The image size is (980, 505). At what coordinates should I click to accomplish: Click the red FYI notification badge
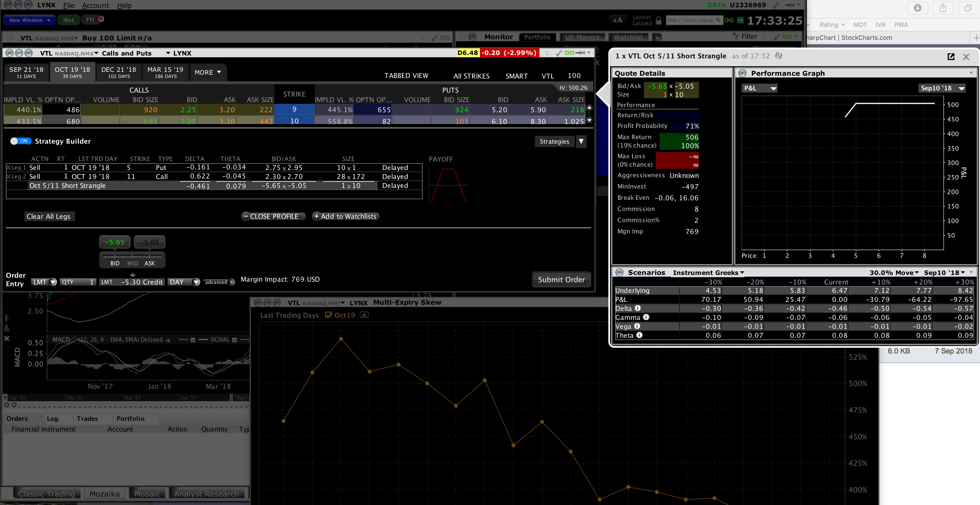(101, 19)
